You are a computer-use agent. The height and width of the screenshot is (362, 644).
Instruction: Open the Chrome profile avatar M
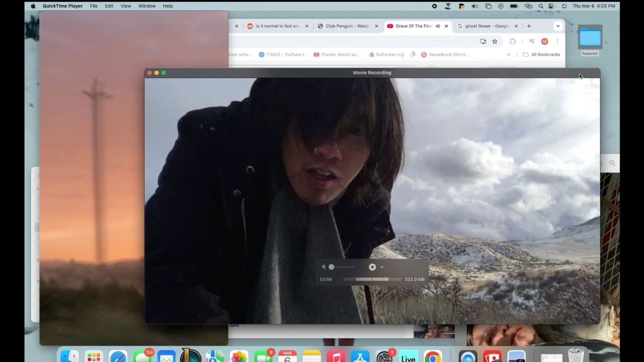coord(544,41)
